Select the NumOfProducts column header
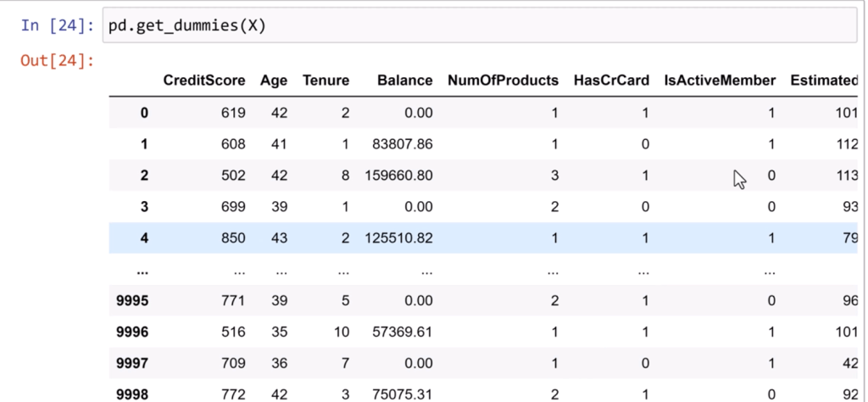The image size is (868, 402). coord(503,81)
